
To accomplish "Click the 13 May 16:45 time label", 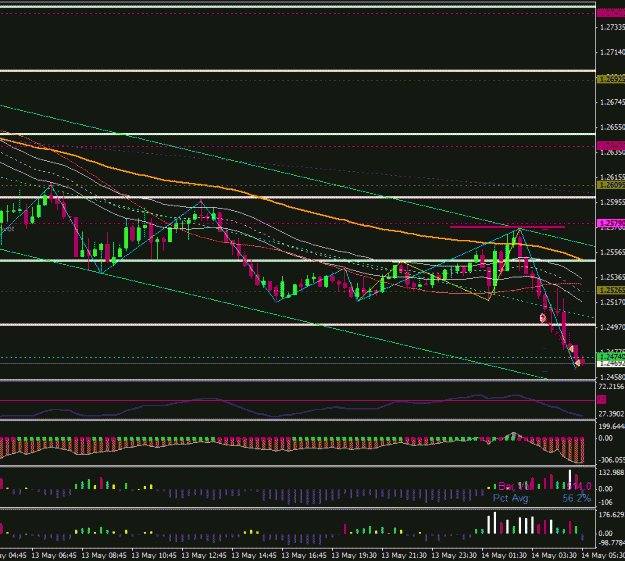I will pyautogui.click(x=304, y=555).
